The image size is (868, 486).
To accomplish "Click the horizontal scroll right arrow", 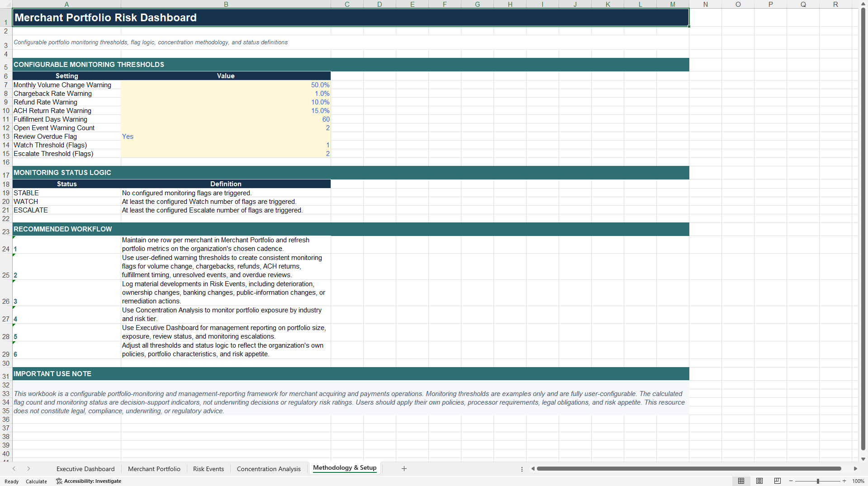I will pyautogui.click(x=855, y=469).
